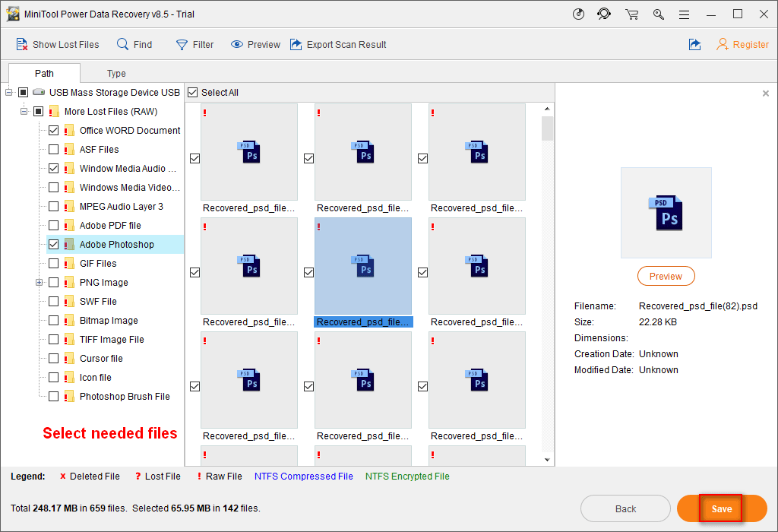
Task: Click the Lost File legend entry
Action: (x=158, y=477)
